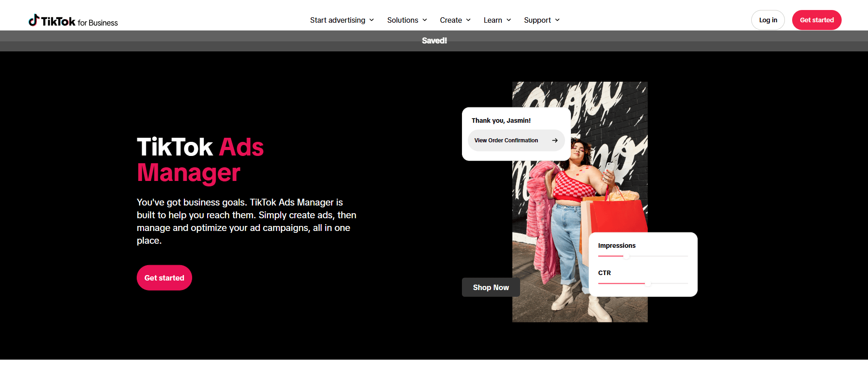Image resolution: width=868 pixels, height=376 pixels.
Task: Click the TikTok for Business logo
Action: click(73, 20)
